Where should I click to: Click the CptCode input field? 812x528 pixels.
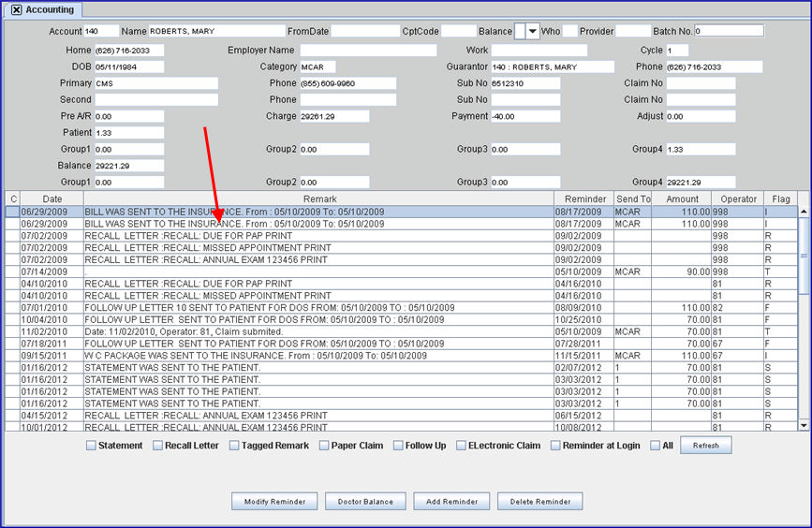click(458, 31)
